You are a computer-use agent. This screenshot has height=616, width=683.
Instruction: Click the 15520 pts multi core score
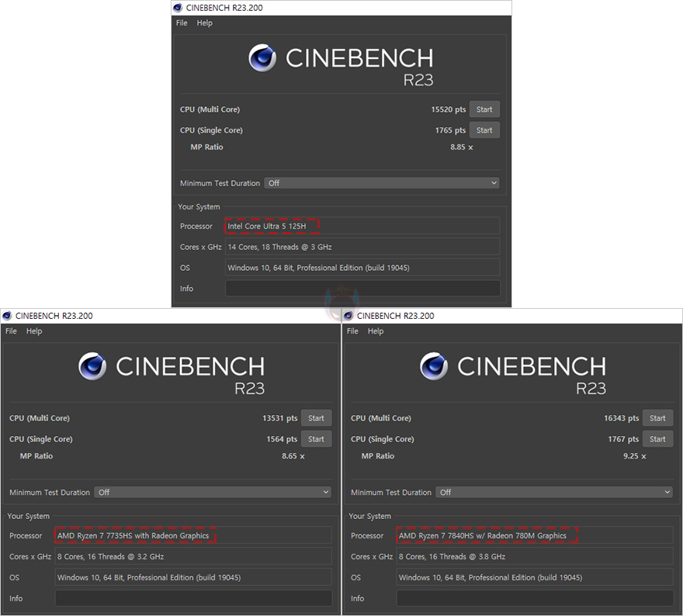point(449,109)
